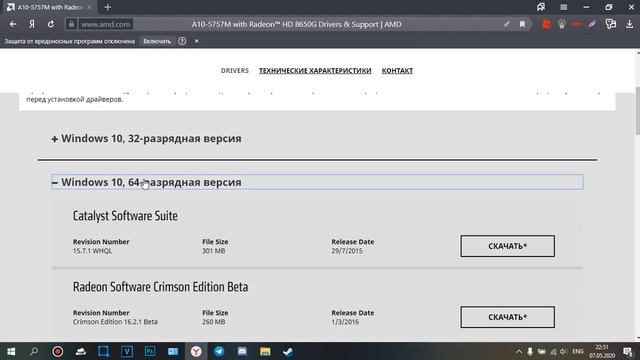Click the 1/3/2016 release date
640x360 pixels.
pyautogui.click(x=345, y=322)
